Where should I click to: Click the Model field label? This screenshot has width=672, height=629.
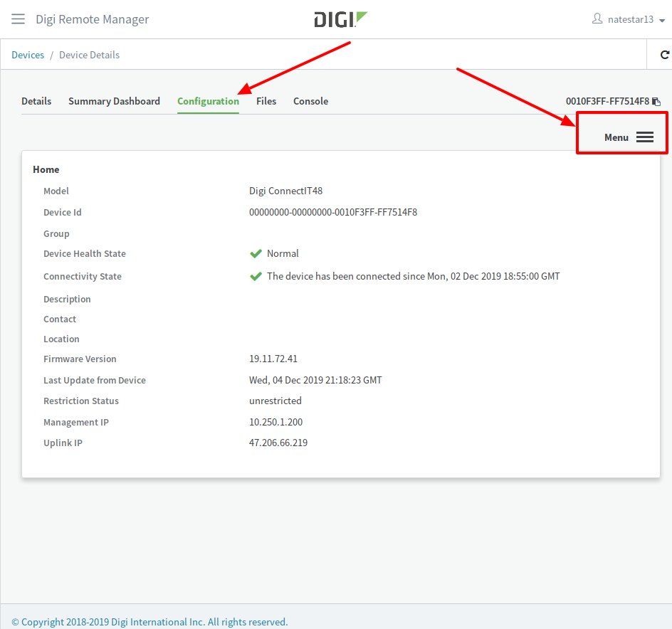point(56,191)
